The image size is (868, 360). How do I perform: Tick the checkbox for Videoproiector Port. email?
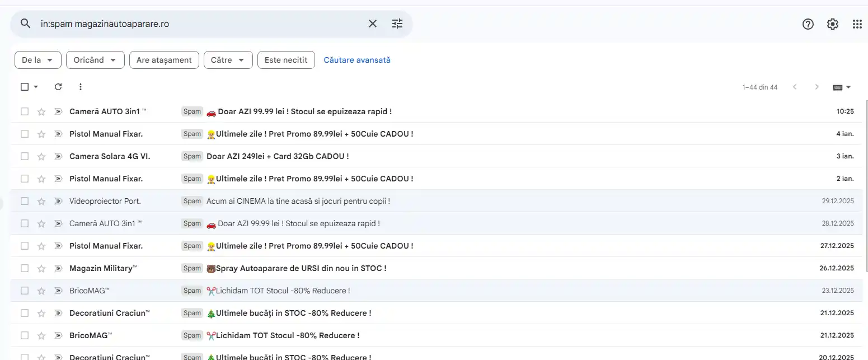[25, 201]
